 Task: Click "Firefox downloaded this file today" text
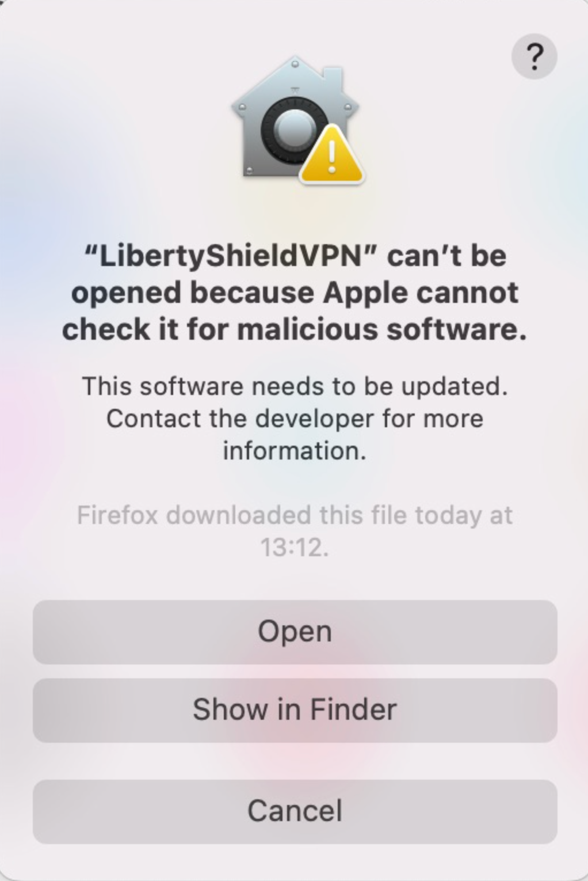(x=280, y=515)
